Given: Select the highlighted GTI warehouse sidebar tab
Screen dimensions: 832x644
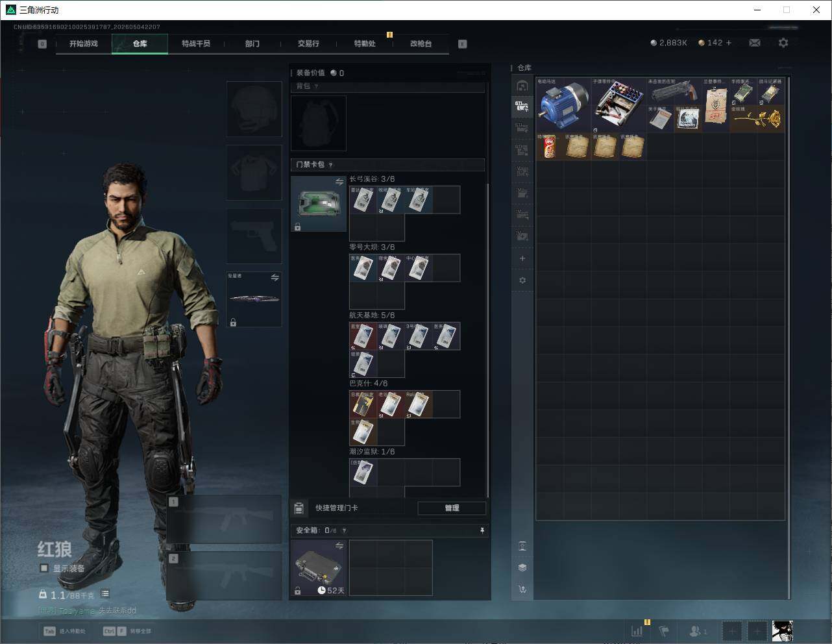Looking at the screenshot, I should click(x=522, y=106).
